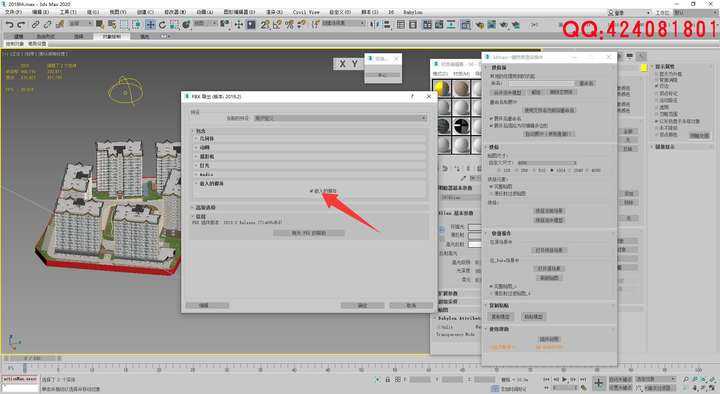Activate the Select and Move tool
Viewport: 720px width, 394px height.
tap(150, 25)
